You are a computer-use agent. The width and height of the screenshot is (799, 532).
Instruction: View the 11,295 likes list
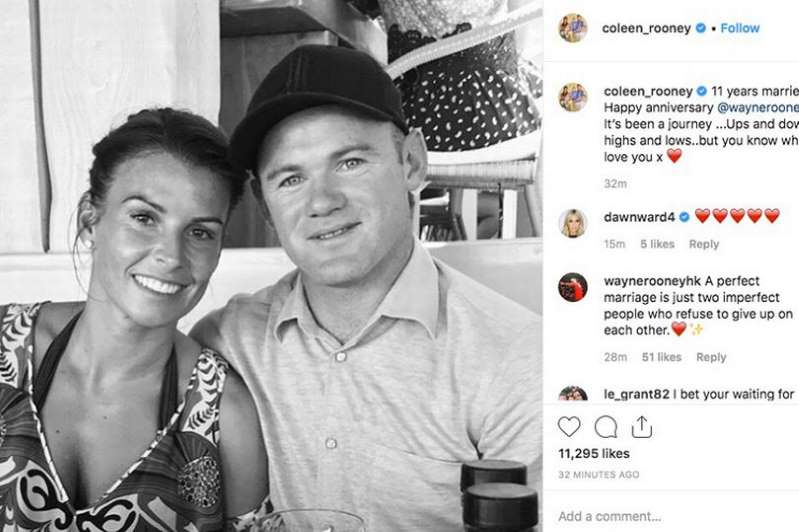[x=594, y=453]
